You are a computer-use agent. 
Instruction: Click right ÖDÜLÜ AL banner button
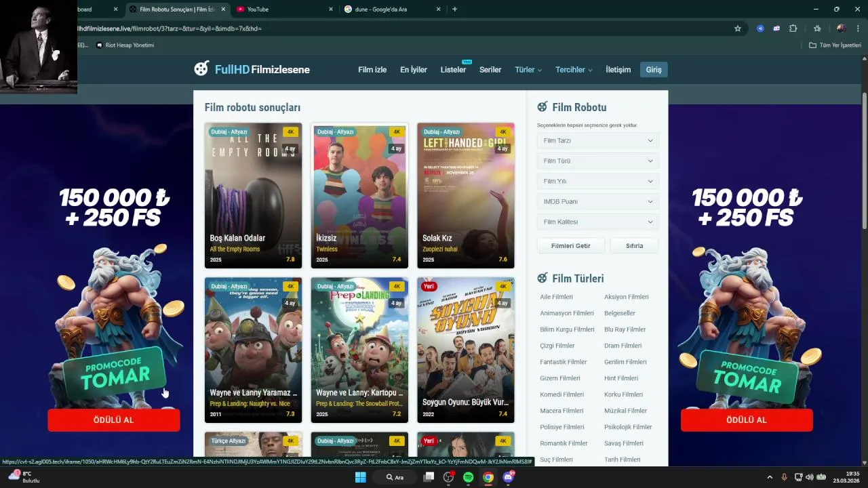[x=747, y=420]
